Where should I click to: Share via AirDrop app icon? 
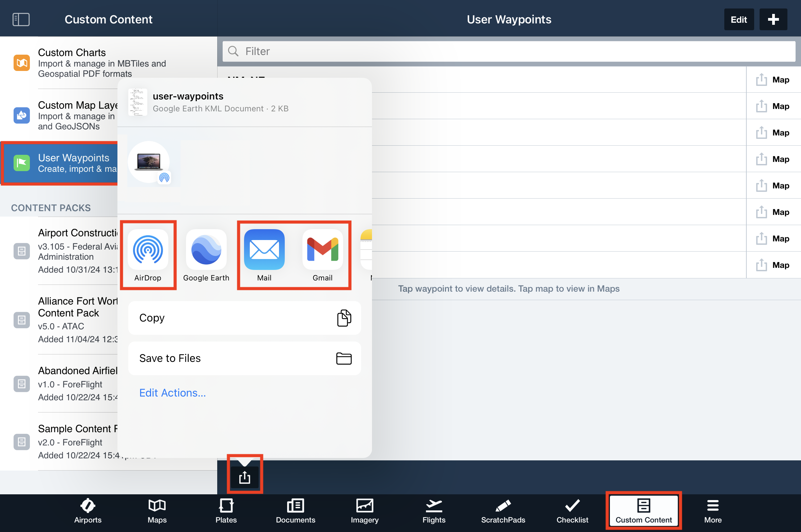(x=148, y=250)
